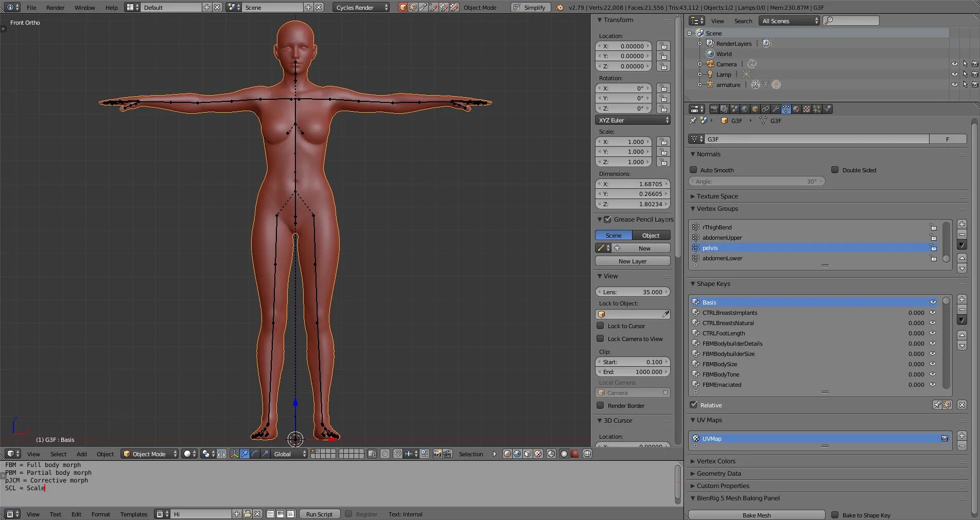
Task: Open the Modifiers tab wrench icon
Action: [776, 109]
